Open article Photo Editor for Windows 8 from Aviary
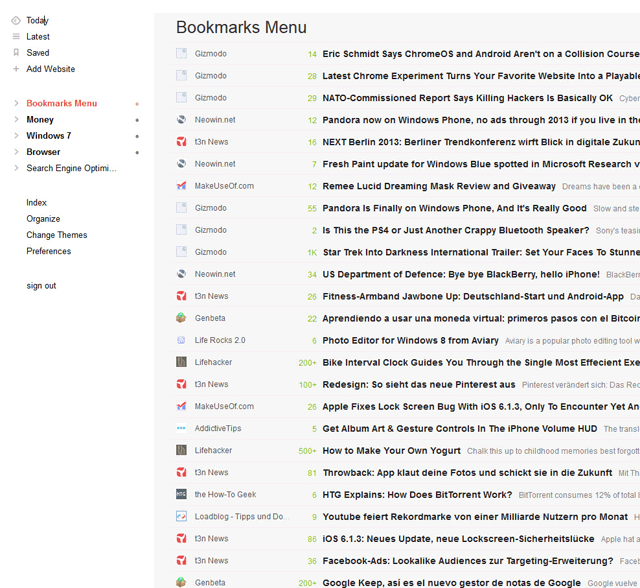This screenshot has height=588, width=640. (x=410, y=340)
